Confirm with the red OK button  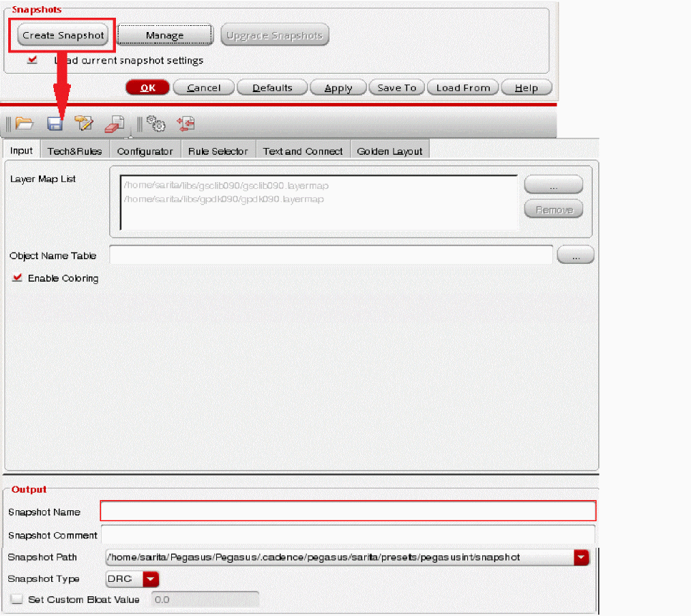coord(147,88)
